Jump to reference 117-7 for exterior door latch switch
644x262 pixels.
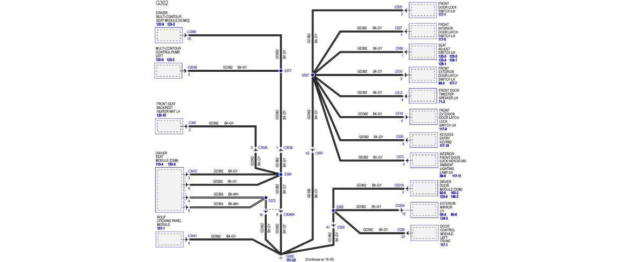(453, 83)
